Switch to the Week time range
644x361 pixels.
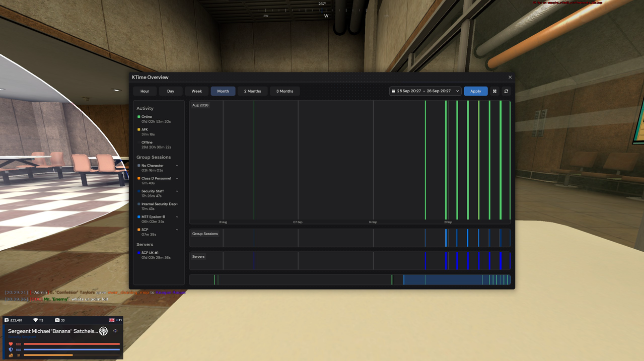click(x=197, y=91)
